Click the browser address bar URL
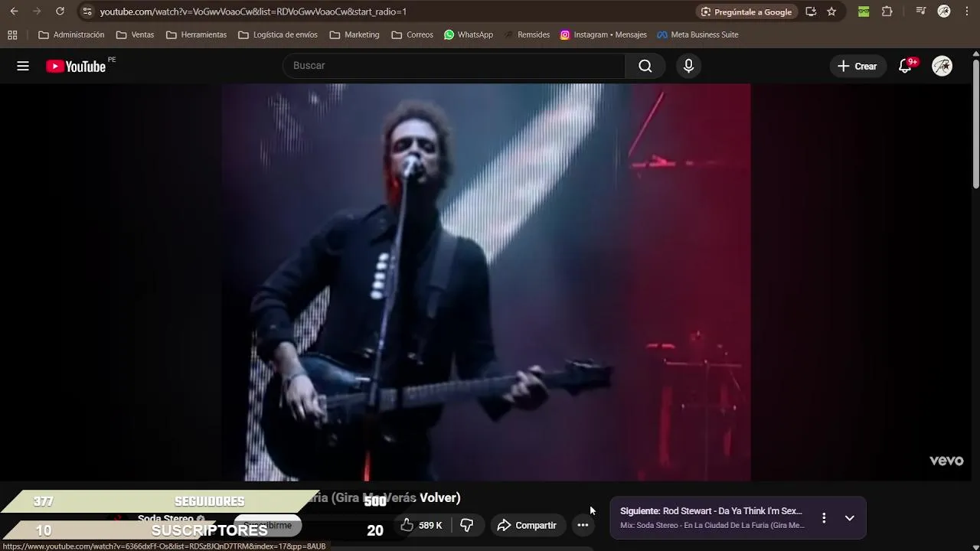 [x=253, y=11]
